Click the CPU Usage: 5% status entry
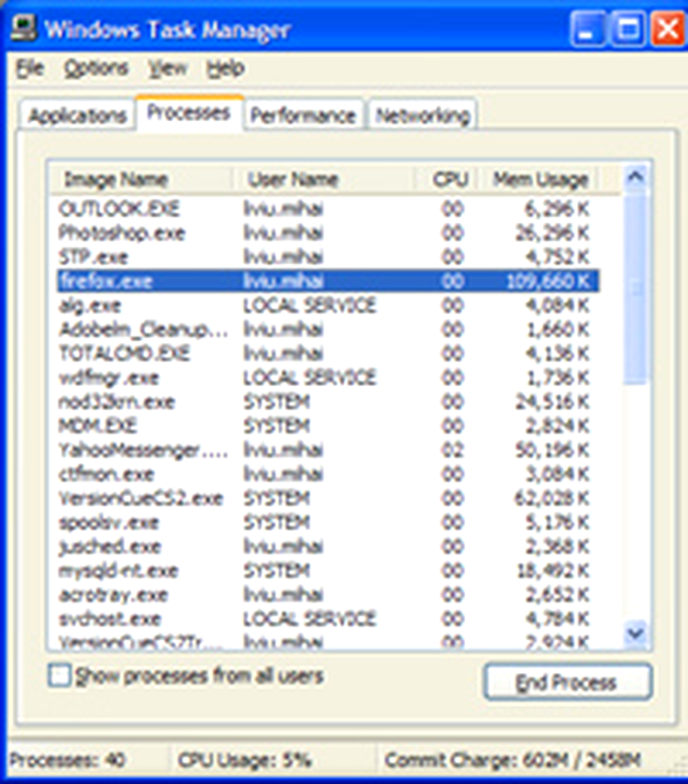This screenshot has height=784, width=688. click(x=245, y=760)
